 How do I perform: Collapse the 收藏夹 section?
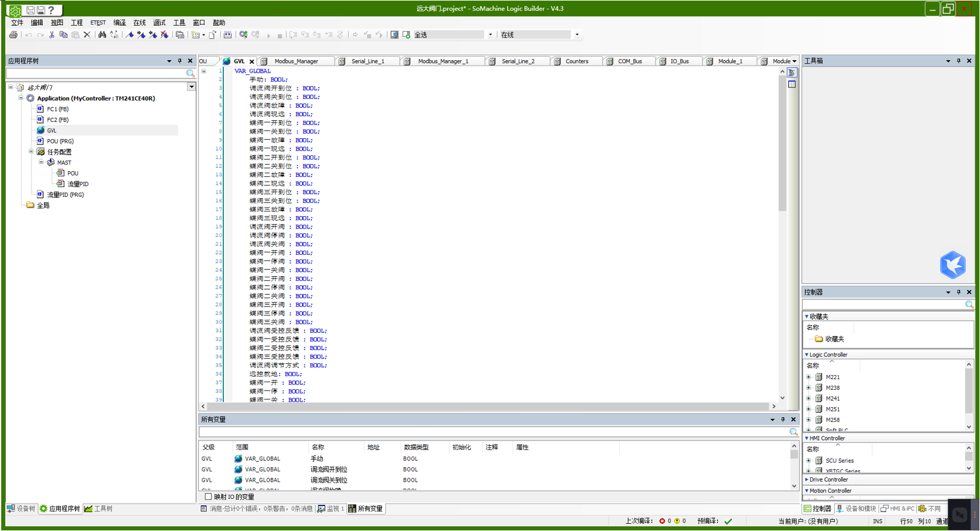tap(807, 317)
